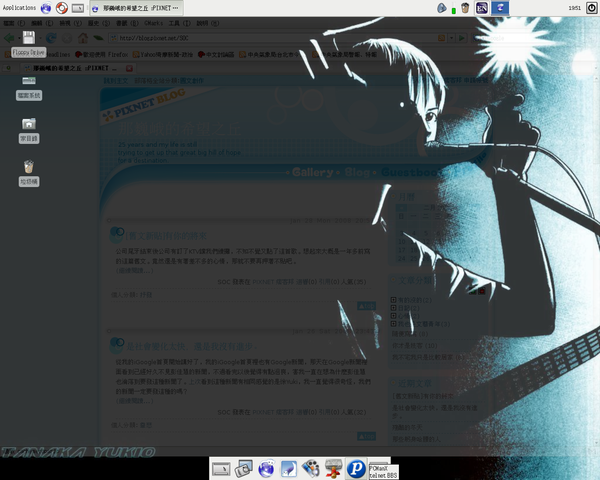Viewport: 600px width, 480px height.
Task: Open the GMarks menu in Firefox
Action: click(x=153, y=23)
